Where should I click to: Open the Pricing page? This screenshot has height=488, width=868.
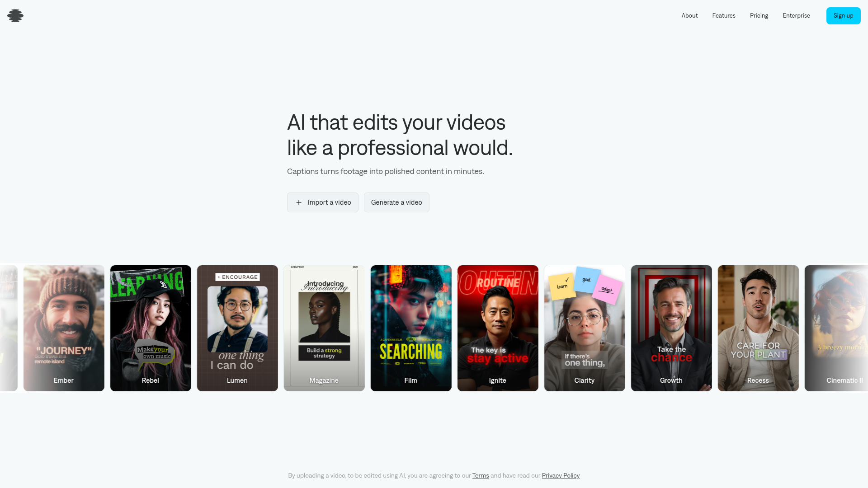759,15
